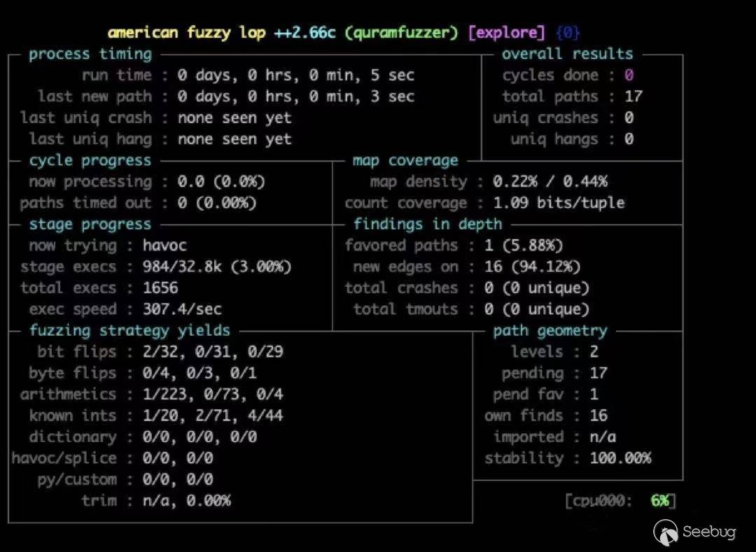
Task: Click 'none seen yet' beside last uniq hang
Action: pos(234,139)
